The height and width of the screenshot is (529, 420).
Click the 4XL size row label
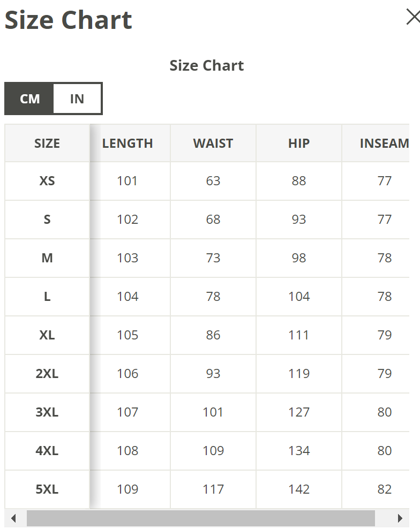click(x=47, y=451)
